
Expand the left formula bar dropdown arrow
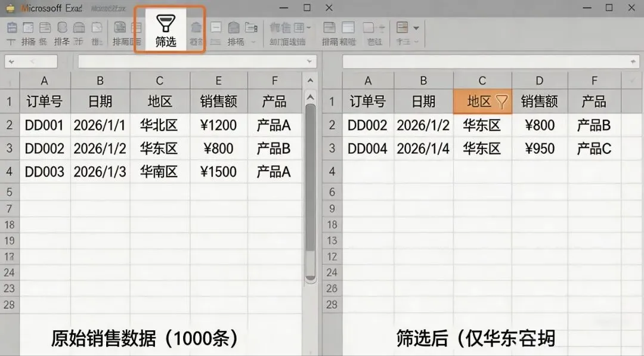[x=309, y=61]
